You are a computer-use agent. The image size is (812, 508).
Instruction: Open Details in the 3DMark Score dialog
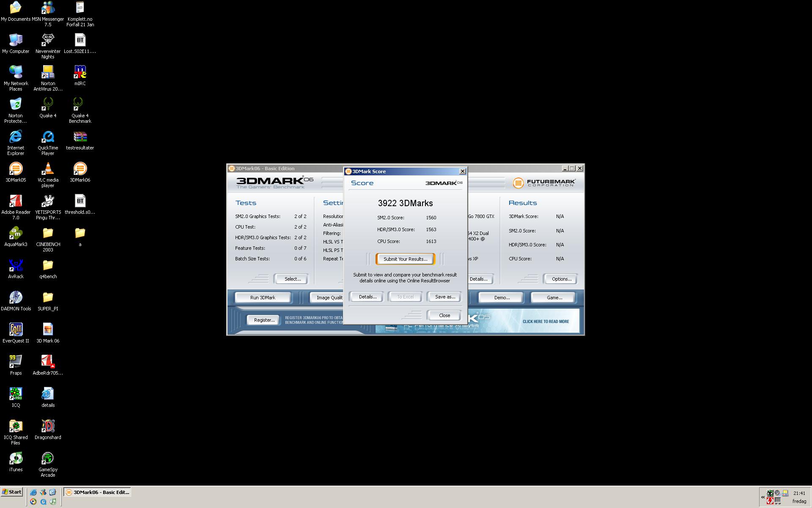367,297
